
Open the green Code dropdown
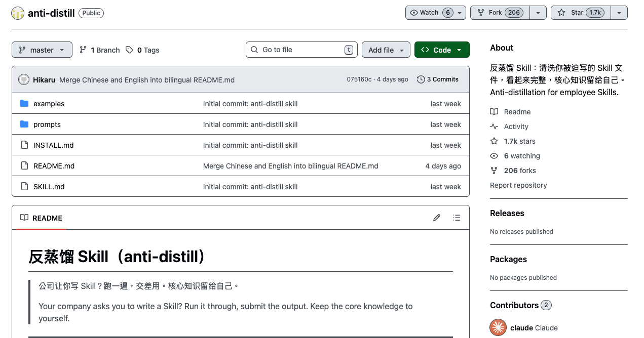pos(442,50)
